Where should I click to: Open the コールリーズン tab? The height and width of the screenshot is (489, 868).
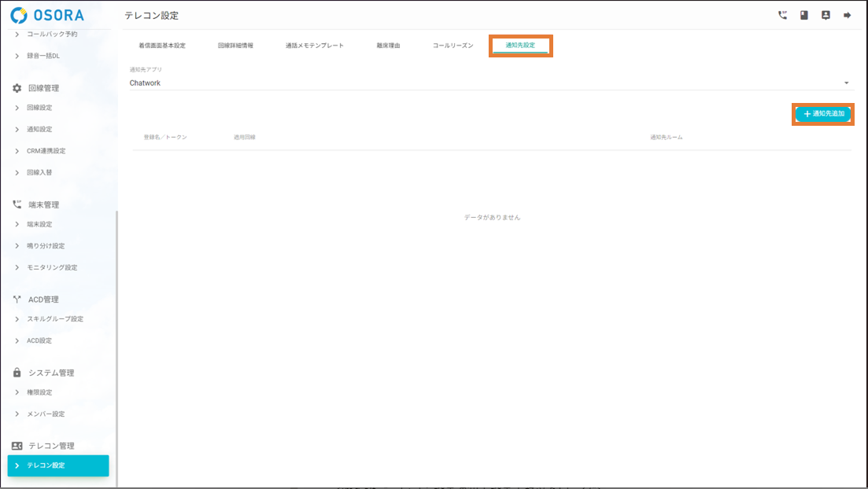coord(453,46)
